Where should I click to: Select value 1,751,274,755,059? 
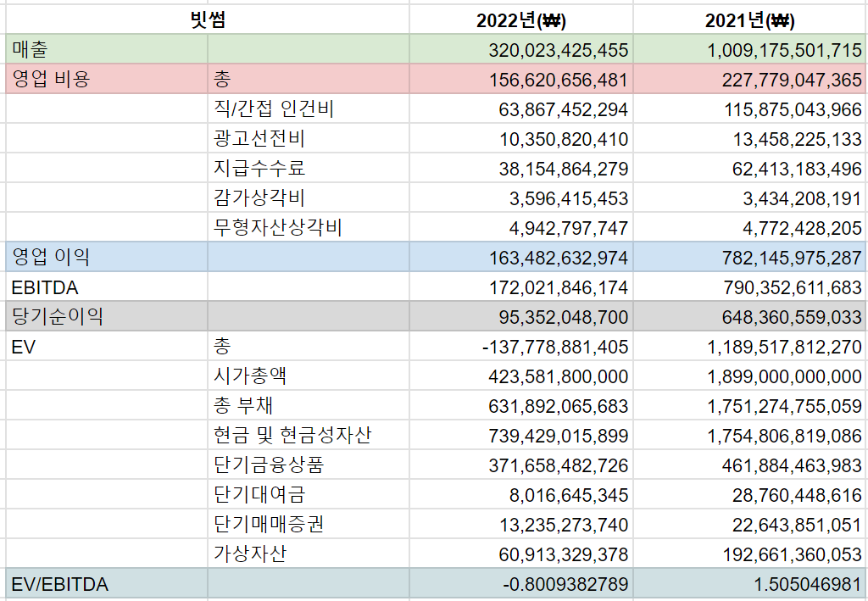click(784, 407)
